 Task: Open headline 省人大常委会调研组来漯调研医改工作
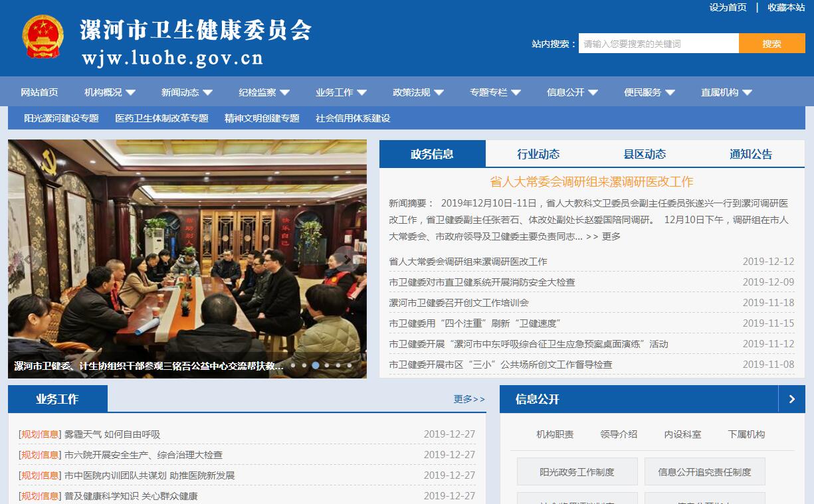pyautogui.click(x=591, y=182)
